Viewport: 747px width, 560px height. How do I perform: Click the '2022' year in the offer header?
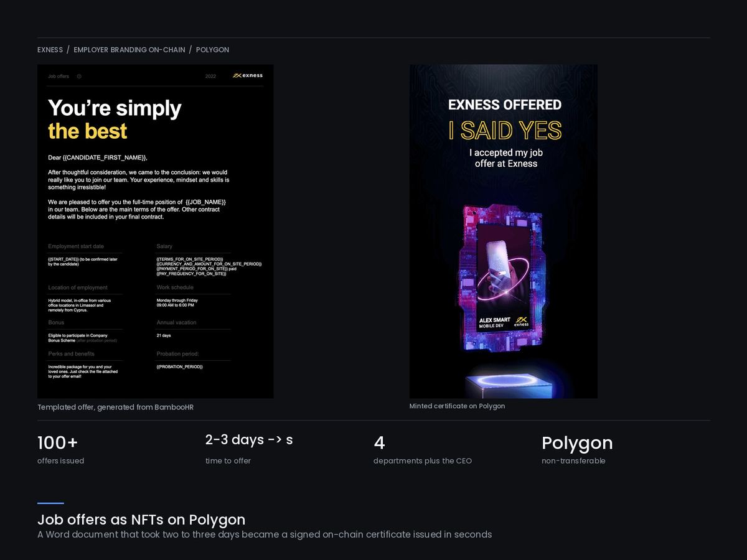[x=210, y=76]
